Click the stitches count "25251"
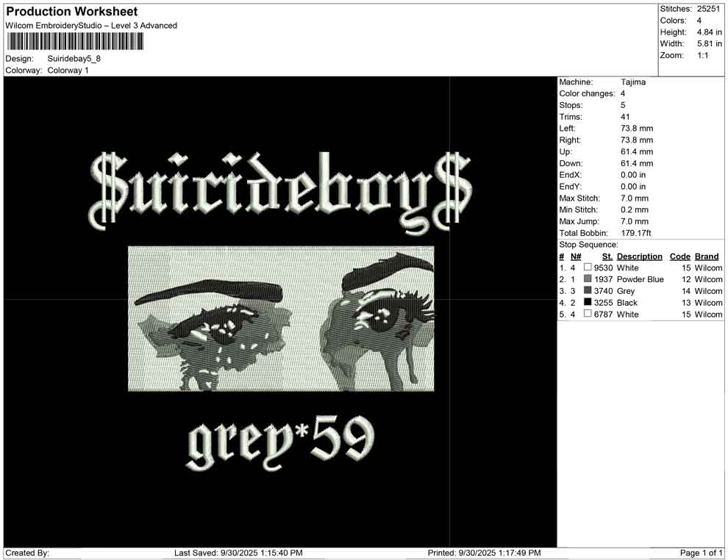Viewport: 728px width, 560px height. pos(708,9)
